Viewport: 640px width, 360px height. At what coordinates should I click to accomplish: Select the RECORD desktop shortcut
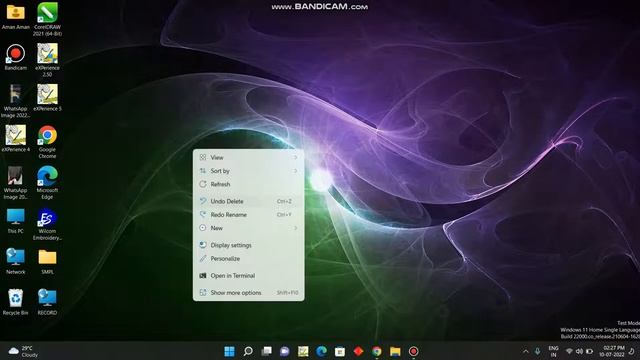(x=47, y=302)
